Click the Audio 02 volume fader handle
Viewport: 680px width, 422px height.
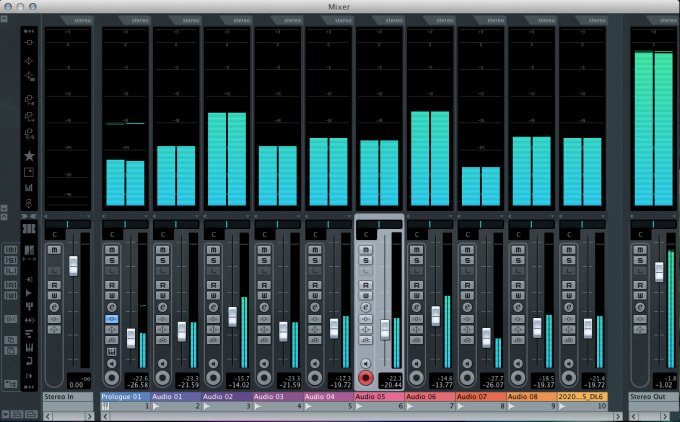[232, 316]
